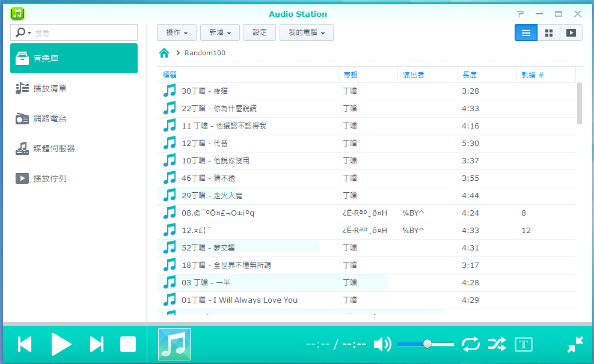Viewport: 594px width, 364px height.
Task: Toggle shuffle mode
Action: click(497, 344)
